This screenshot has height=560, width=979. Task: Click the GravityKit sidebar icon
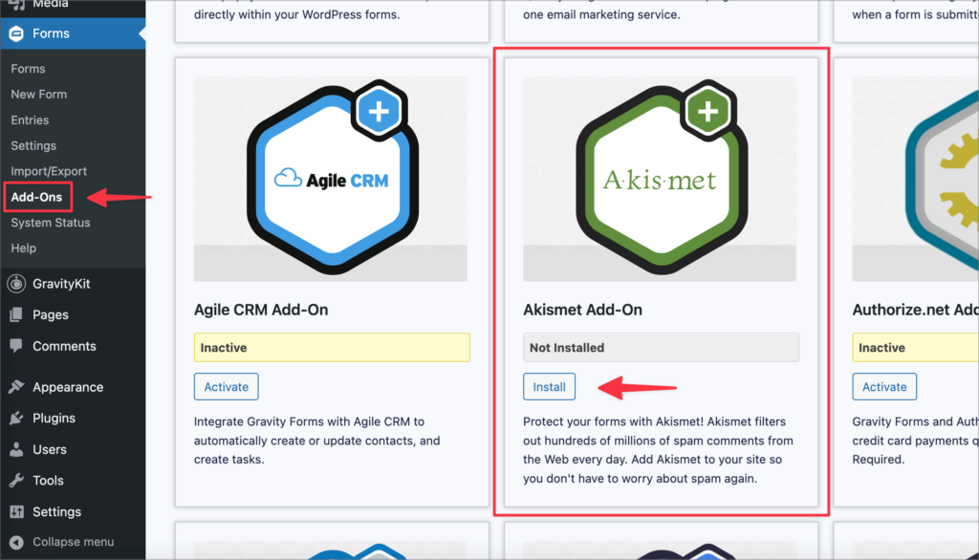(16, 284)
